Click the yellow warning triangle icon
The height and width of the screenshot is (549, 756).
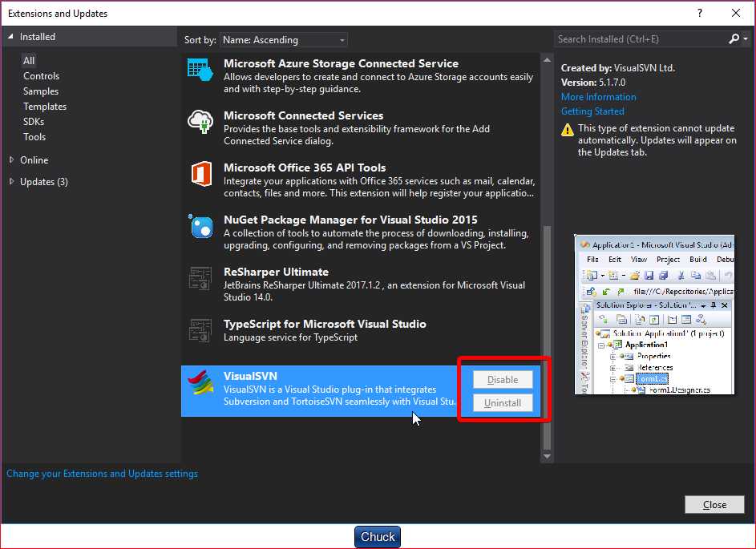(x=568, y=129)
